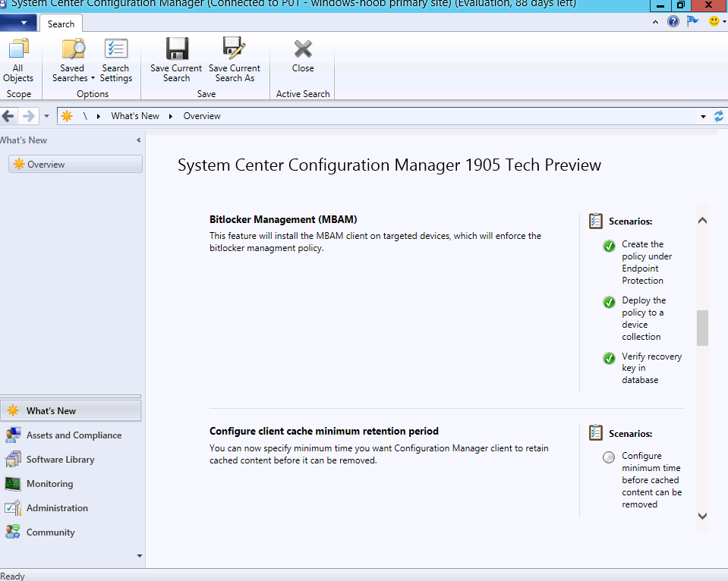Go back with the left arrow

tap(8, 116)
